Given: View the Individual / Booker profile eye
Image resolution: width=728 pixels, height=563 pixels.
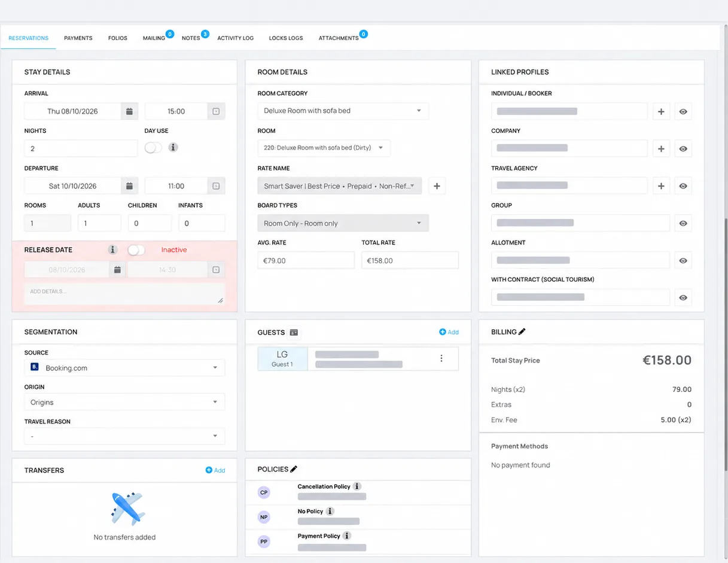Looking at the screenshot, I should (x=683, y=111).
